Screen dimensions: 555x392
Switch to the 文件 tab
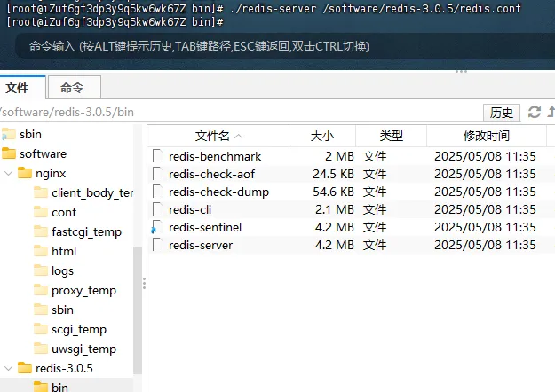(x=22, y=88)
